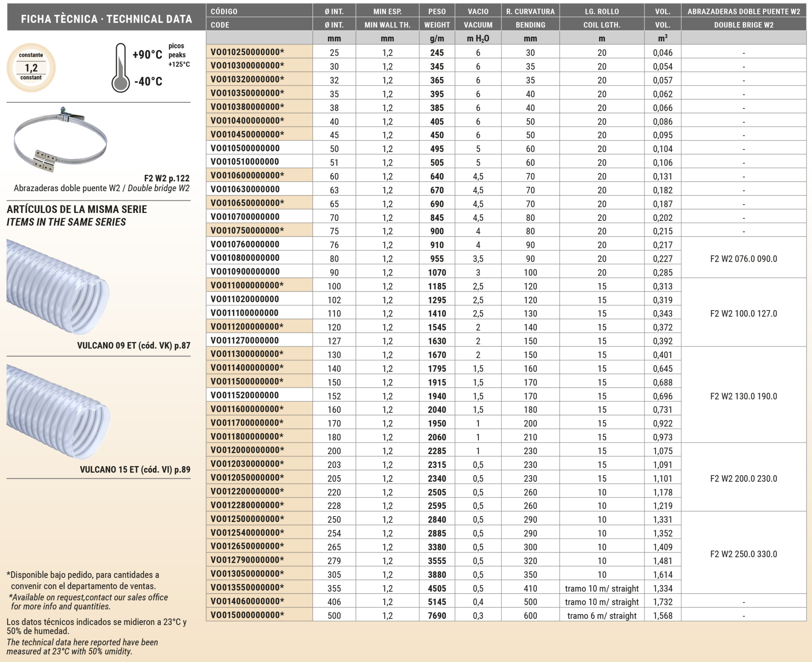Screen dimensions: 812x662
Task: Click the FICHA TÈCNICA · TECHNICAL DATA banner
Action: pyautogui.click(x=106, y=19)
